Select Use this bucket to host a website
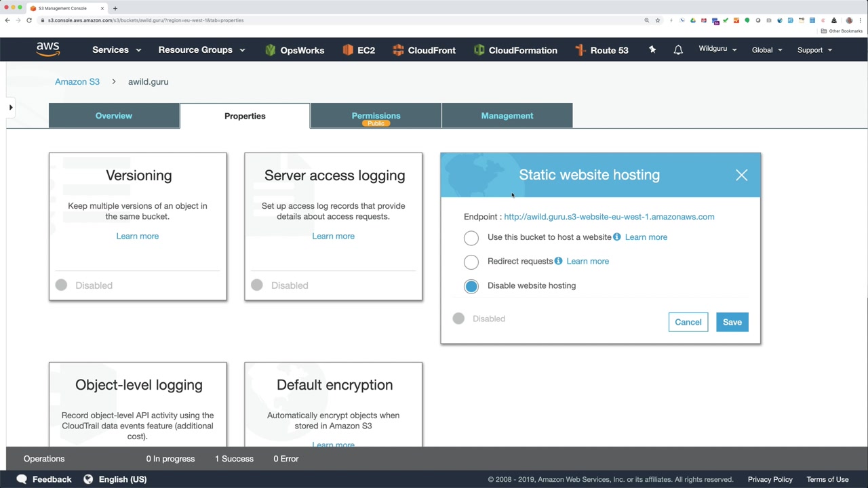Viewport: 868px width, 488px height. pyautogui.click(x=471, y=238)
